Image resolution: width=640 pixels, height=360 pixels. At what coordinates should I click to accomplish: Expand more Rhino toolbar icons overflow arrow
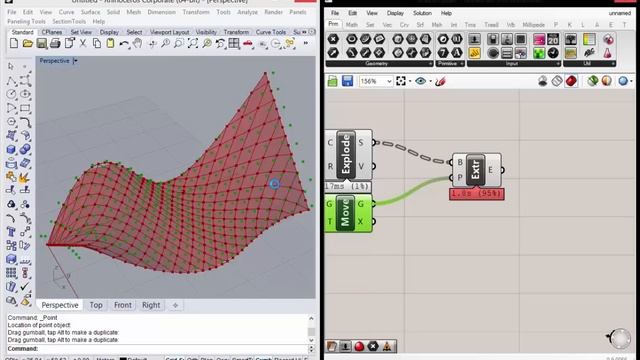click(x=306, y=43)
